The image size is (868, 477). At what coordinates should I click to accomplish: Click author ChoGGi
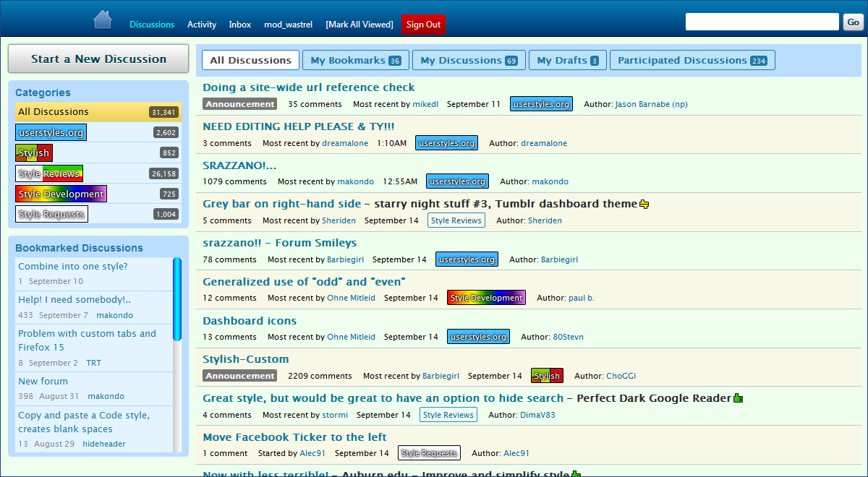[621, 376]
